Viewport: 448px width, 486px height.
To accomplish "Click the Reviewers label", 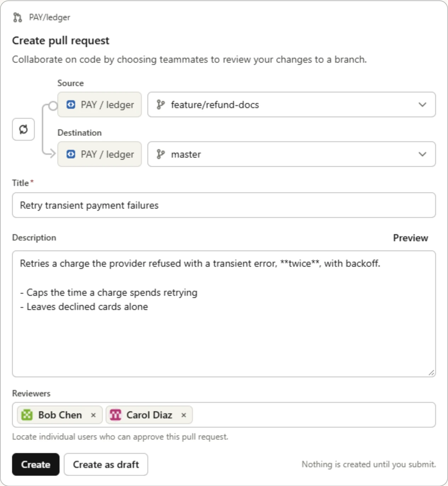I will pyautogui.click(x=31, y=394).
